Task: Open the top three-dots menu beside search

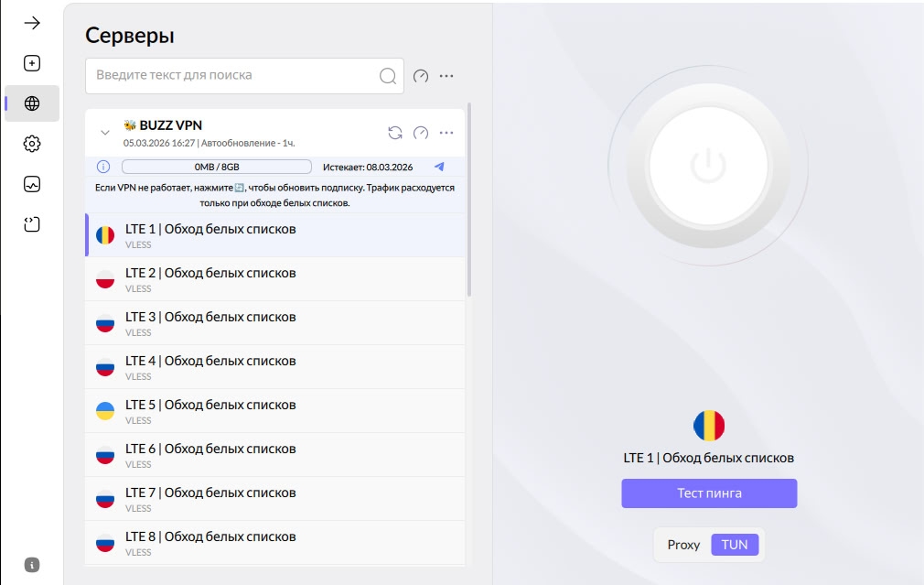Action: pyautogui.click(x=446, y=76)
